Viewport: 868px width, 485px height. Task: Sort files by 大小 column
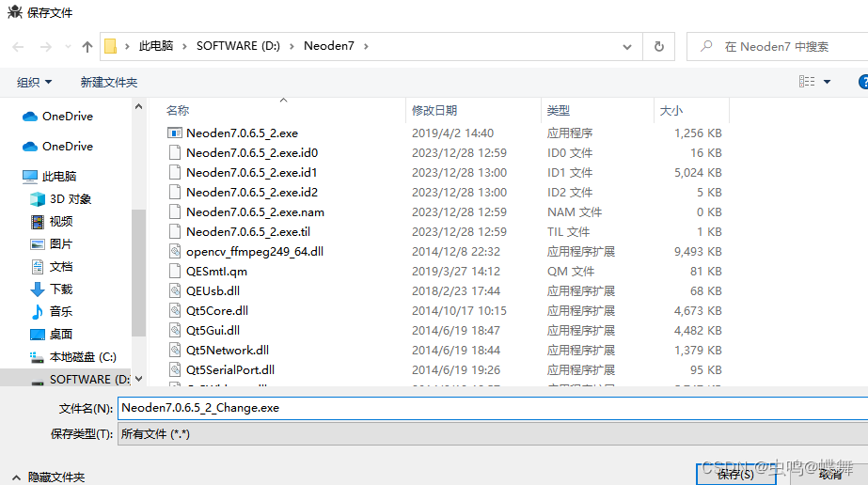(x=671, y=111)
